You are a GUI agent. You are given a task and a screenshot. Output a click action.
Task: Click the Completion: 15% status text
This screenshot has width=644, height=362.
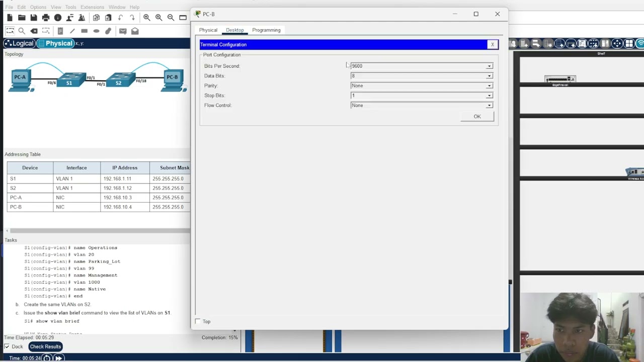[220, 337]
